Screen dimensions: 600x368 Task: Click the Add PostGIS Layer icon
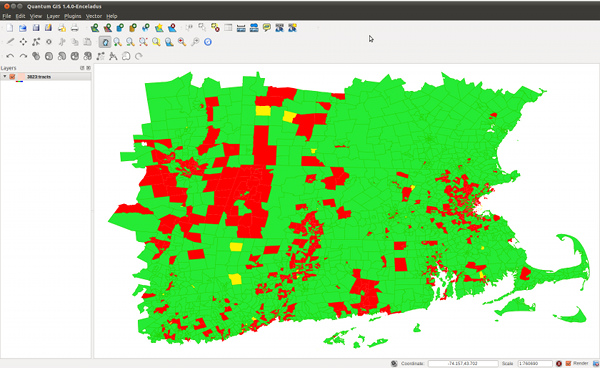pos(120,28)
